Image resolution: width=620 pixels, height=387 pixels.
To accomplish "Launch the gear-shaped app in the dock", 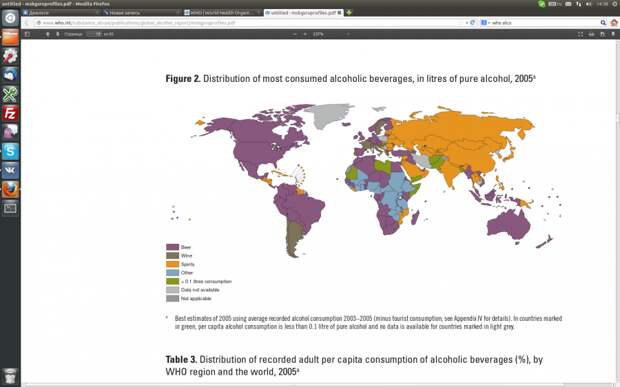I will 10,56.
